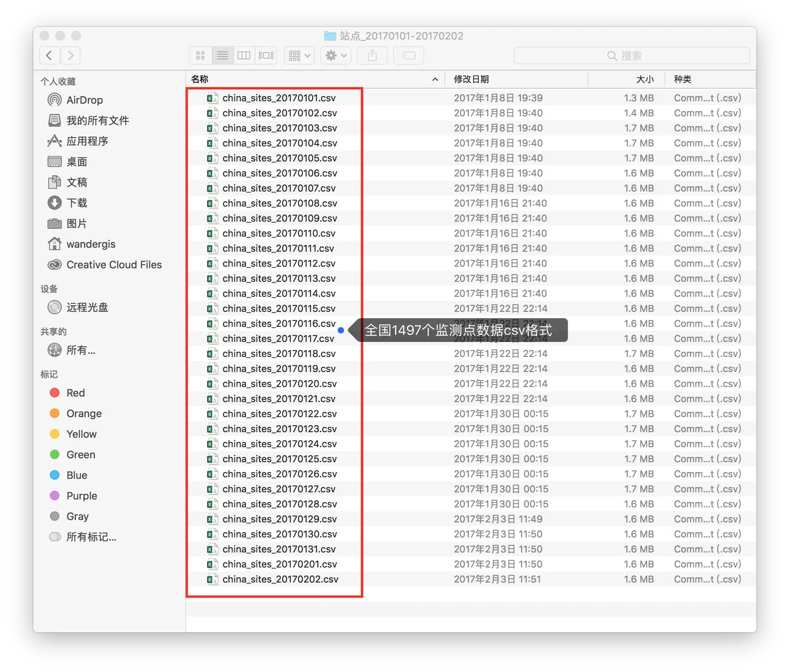The image size is (790, 672).
Task: Click the Share toolbar button
Action: pos(372,55)
